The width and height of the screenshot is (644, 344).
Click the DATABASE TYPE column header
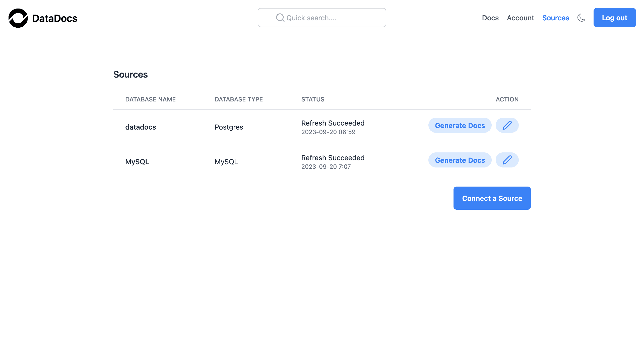pos(238,99)
